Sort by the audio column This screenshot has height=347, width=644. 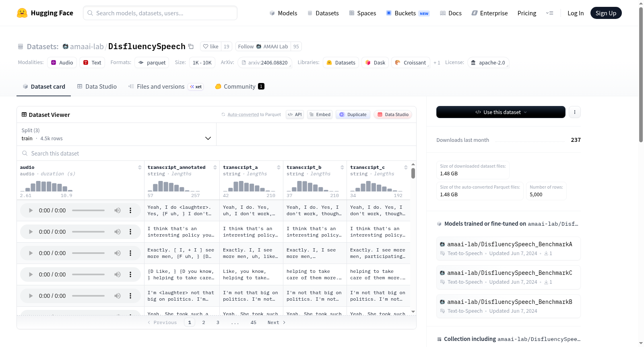coord(140,167)
